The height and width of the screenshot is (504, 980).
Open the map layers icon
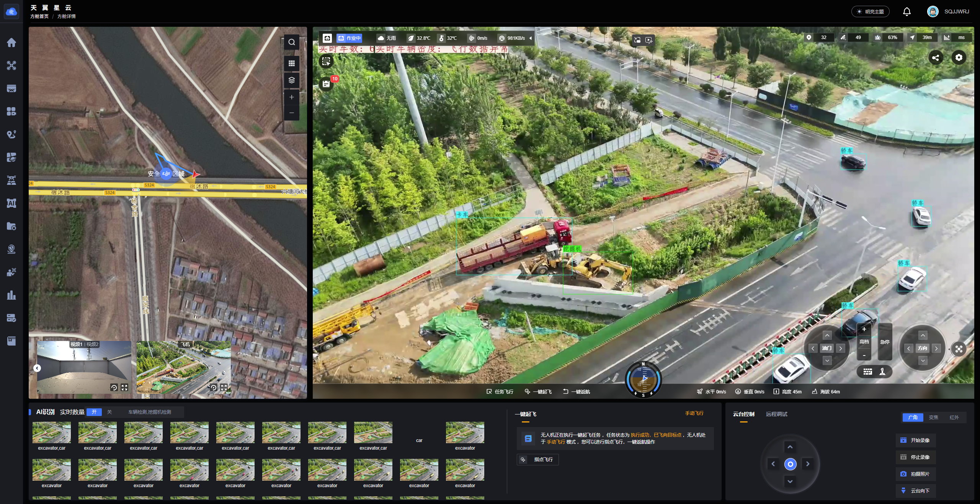click(292, 80)
